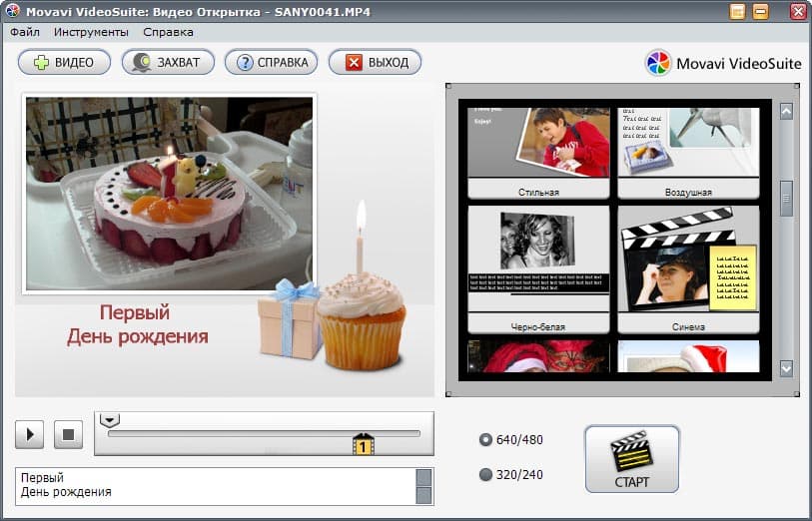Select the 640/480 resolution option

511,440
